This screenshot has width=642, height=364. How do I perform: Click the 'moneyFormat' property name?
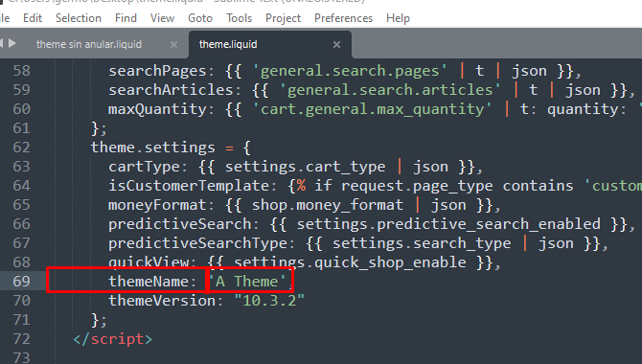tap(157, 205)
